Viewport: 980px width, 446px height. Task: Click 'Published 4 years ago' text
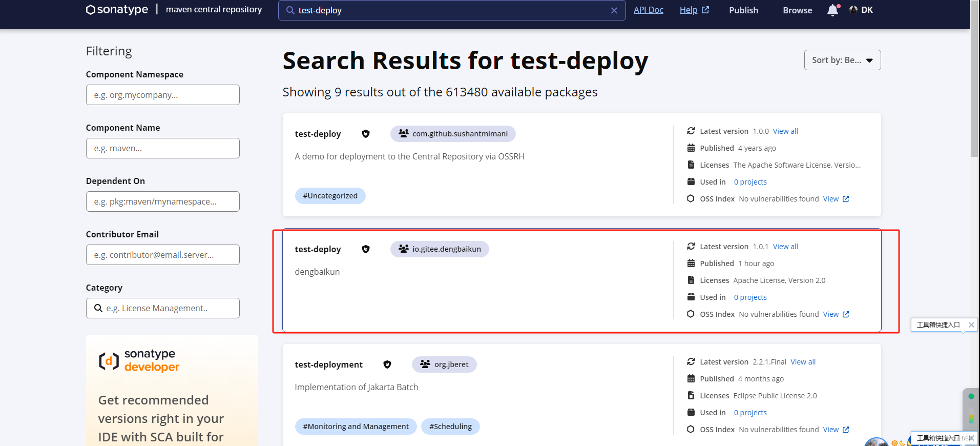coord(738,148)
